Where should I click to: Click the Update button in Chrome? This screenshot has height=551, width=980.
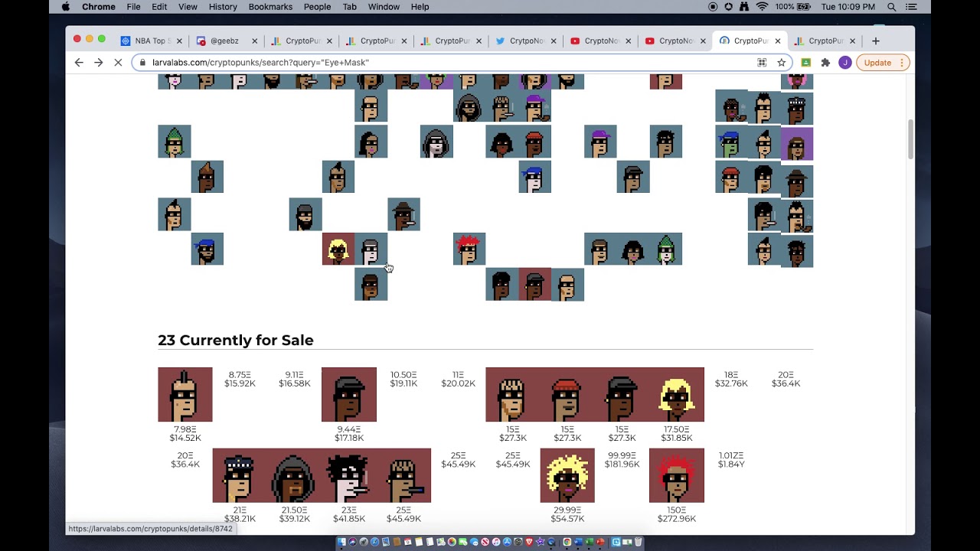pos(882,63)
